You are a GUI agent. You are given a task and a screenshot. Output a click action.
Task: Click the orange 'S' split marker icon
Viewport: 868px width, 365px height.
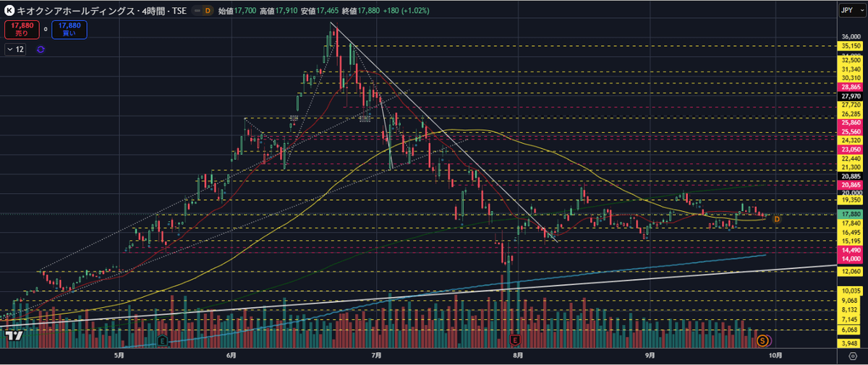click(x=762, y=340)
